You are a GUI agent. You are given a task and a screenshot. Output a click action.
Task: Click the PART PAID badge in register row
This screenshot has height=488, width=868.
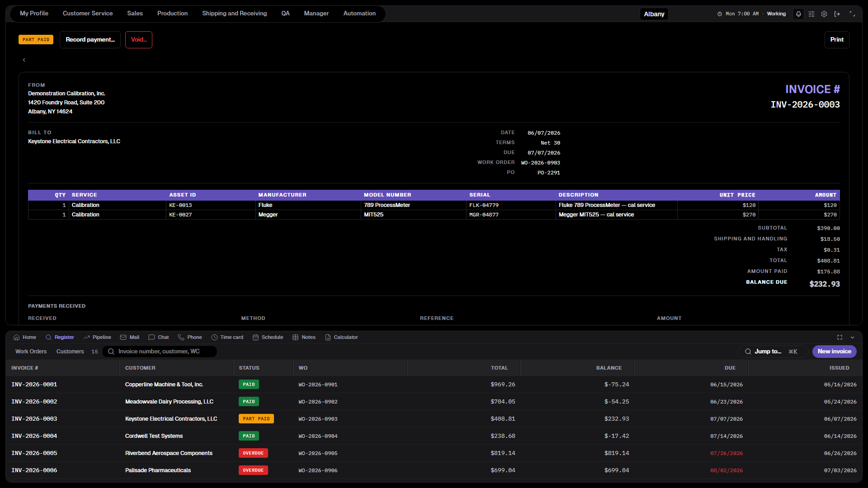(256, 419)
